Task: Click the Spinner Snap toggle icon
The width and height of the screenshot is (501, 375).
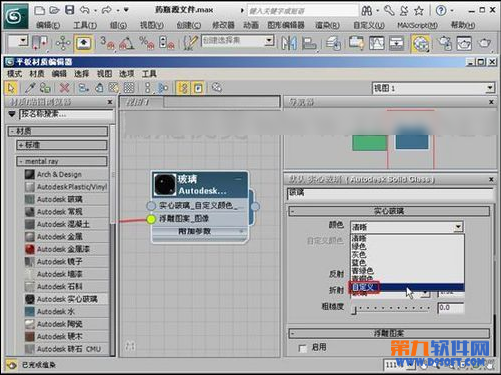Action: (167, 43)
